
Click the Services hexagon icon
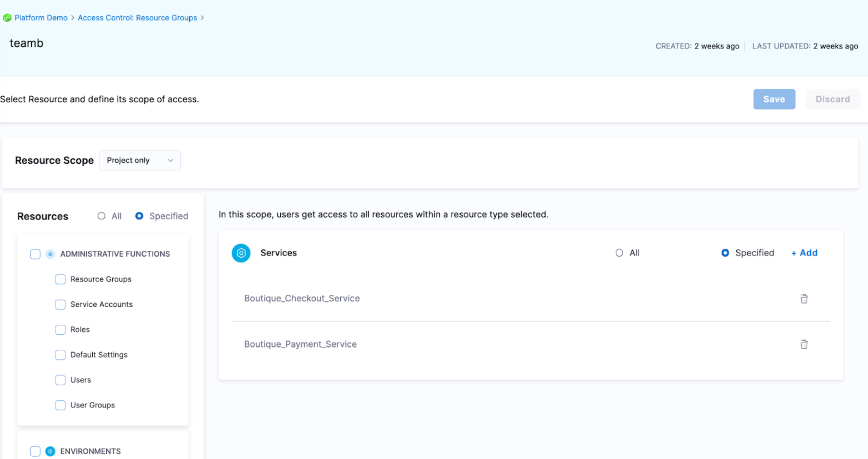coord(241,253)
